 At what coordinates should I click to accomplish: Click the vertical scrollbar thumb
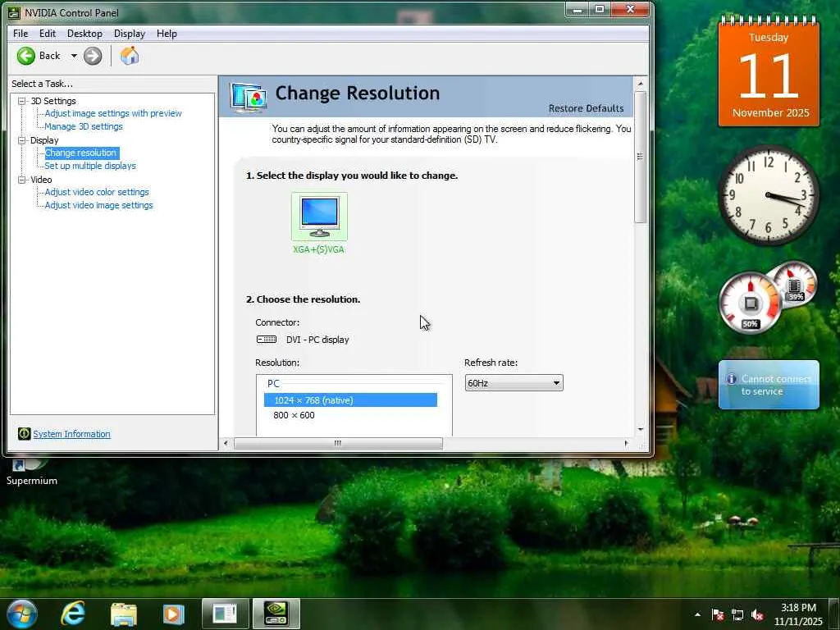click(x=640, y=157)
